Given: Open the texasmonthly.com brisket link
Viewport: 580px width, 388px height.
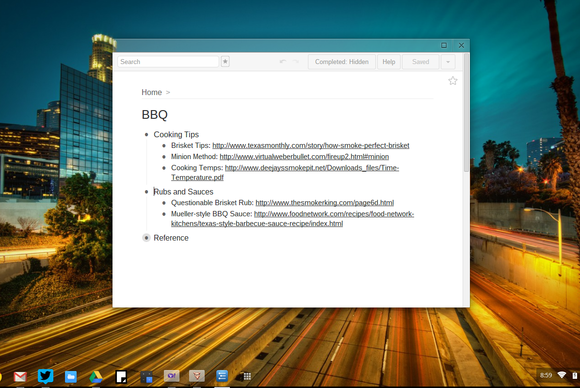Looking at the screenshot, I should click(x=311, y=145).
